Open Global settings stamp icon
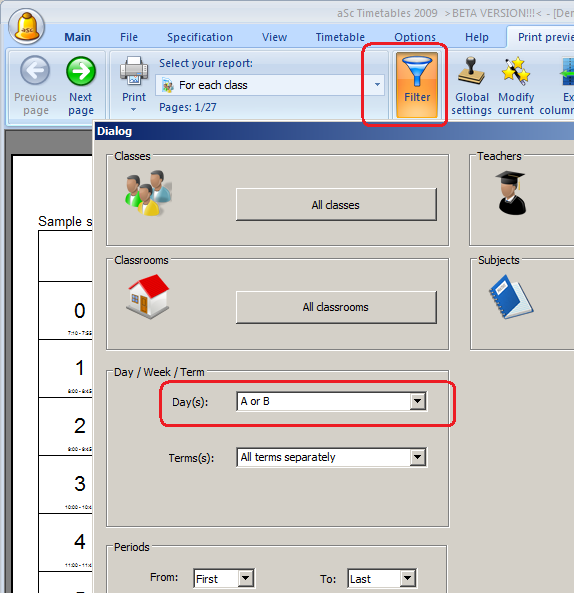The height and width of the screenshot is (593, 574). (x=471, y=70)
